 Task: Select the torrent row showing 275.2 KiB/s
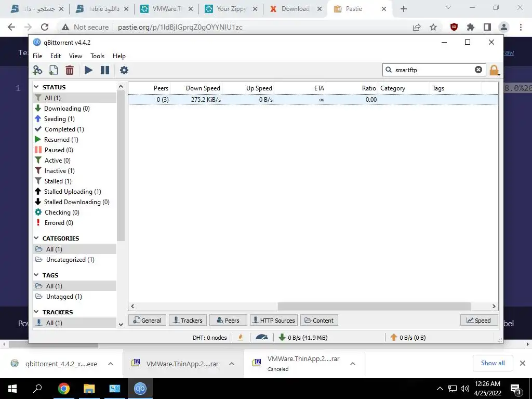(x=313, y=99)
